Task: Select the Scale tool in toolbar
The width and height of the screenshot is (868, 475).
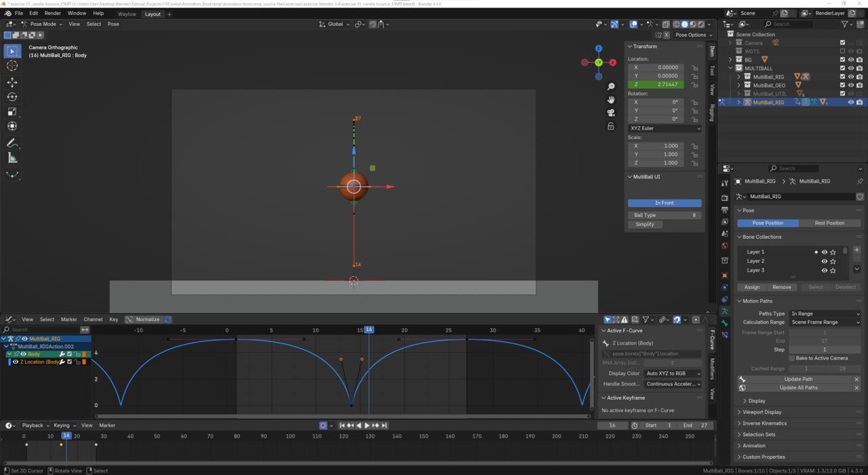Action: click(12, 112)
